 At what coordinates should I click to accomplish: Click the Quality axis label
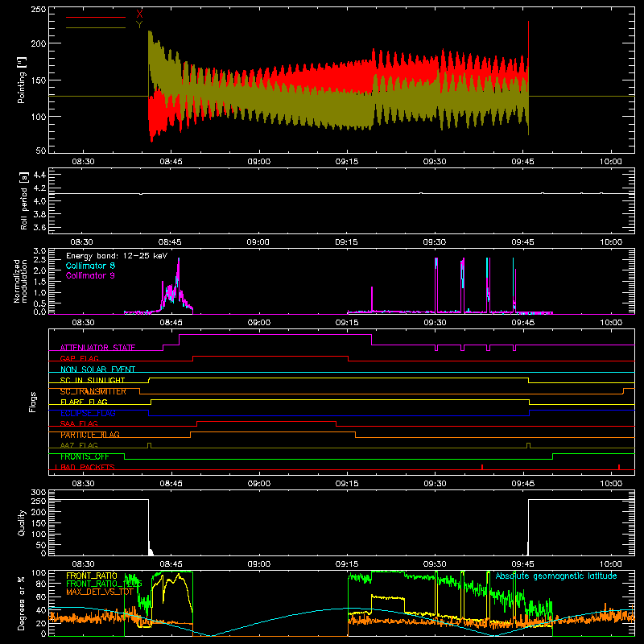click(x=22, y=522)
